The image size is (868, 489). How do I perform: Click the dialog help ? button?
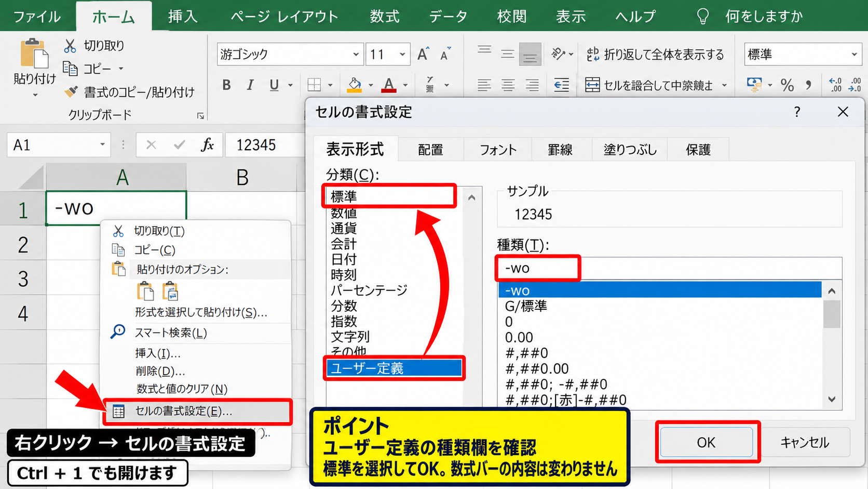click(x=797, y=112)
